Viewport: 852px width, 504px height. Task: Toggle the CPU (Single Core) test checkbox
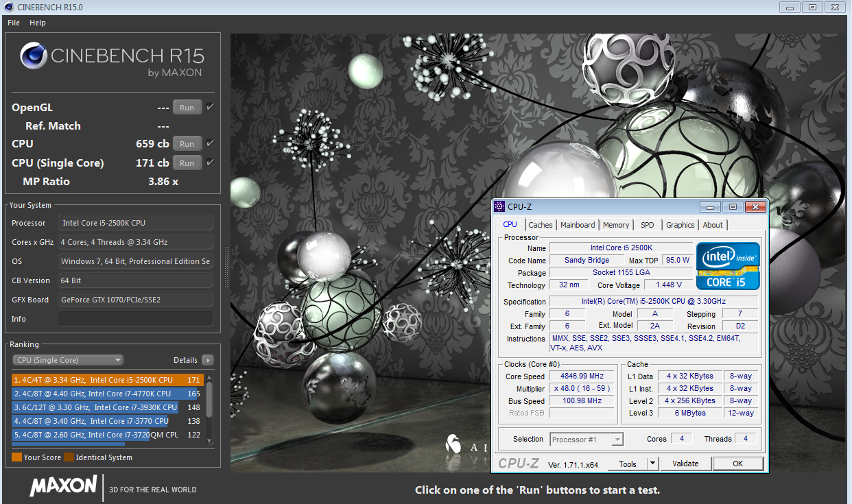(210, 163)
